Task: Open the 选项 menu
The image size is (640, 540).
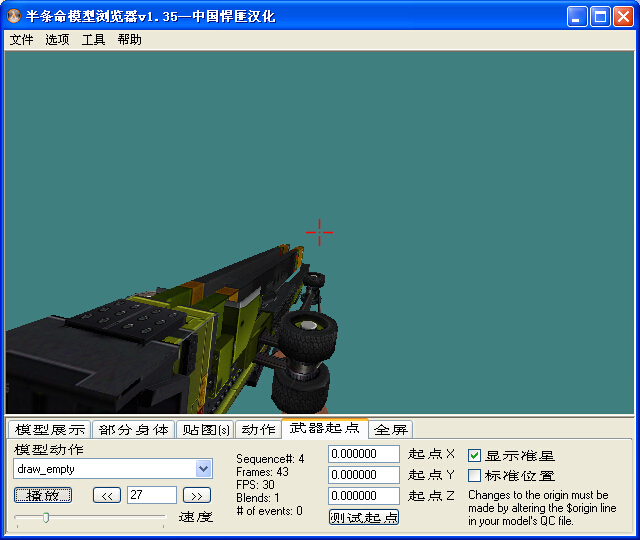Action: (57, 40)
